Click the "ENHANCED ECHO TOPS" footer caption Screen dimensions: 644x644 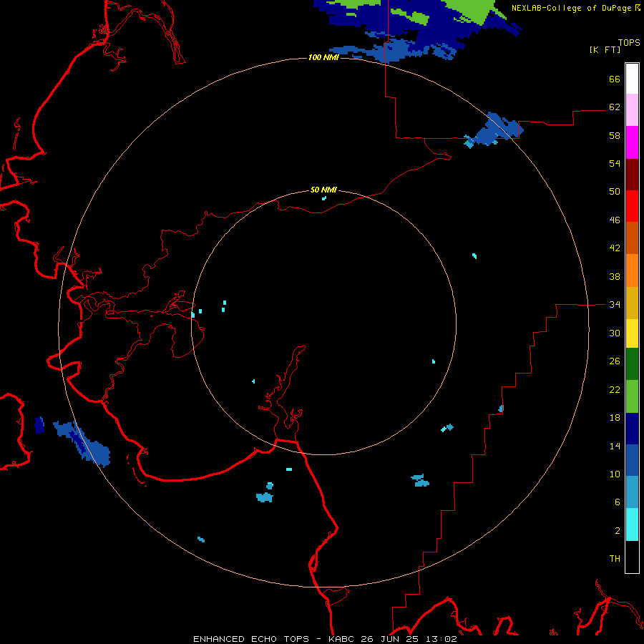[251, 639]
